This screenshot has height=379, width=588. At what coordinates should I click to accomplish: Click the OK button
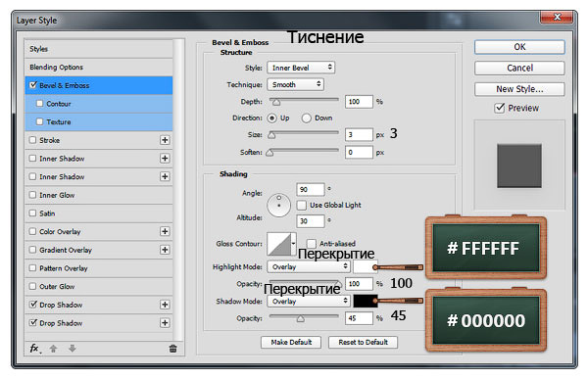[519, 47]
